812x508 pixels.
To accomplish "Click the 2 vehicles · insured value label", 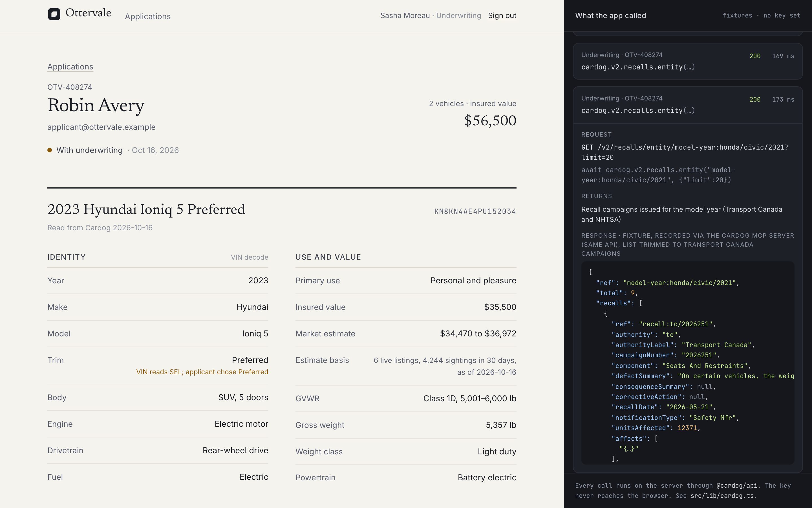I will coord(473,104).
